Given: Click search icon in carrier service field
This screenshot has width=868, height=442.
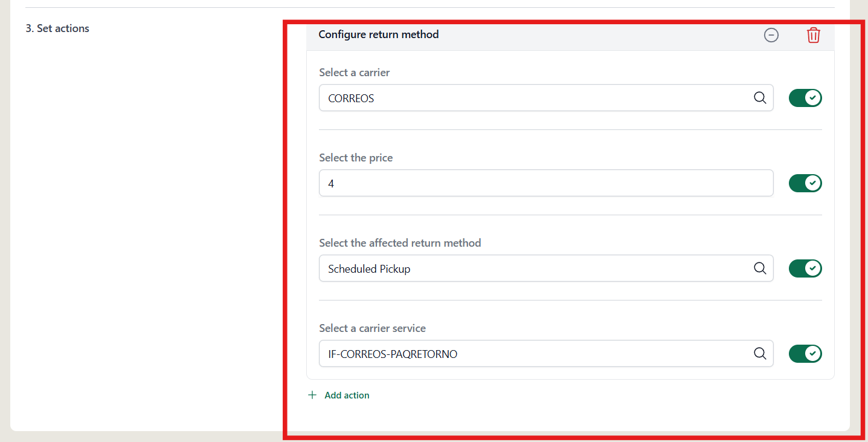Looking at the screenshot, I should pyautogui.click(x=760, y=354).
